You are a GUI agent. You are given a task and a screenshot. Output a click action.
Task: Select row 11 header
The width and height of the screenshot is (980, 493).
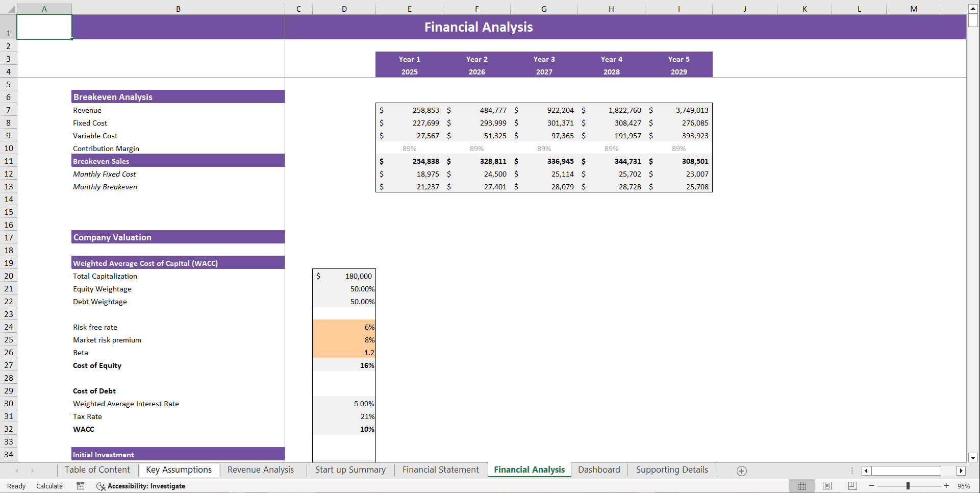[9, 161]
